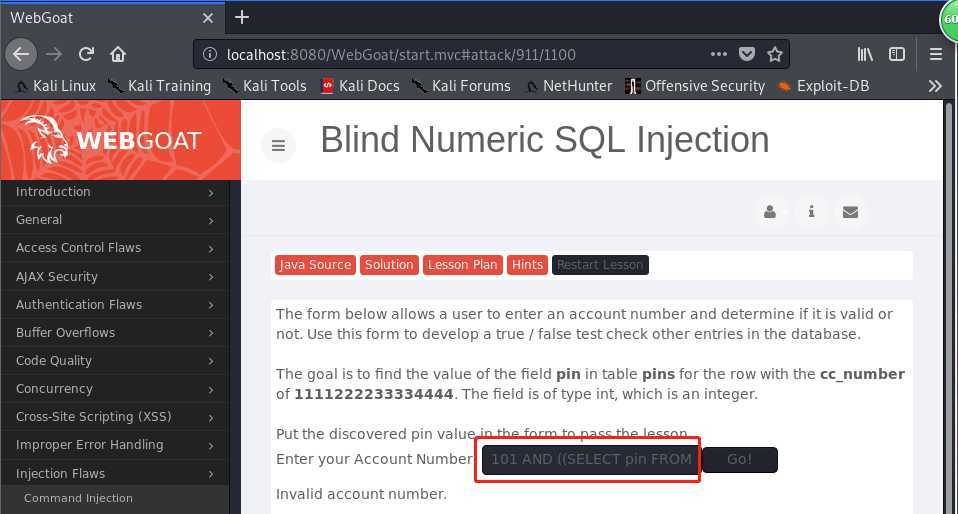Open the browser home page icon
The height and width of the screenshot is (514, 958).
tap(118, 54)
